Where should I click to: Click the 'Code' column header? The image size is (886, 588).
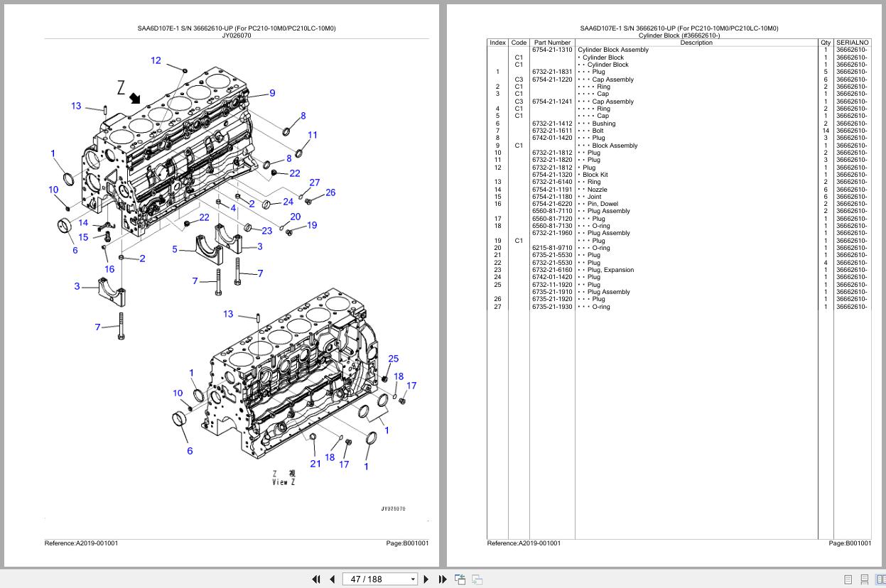519,43
